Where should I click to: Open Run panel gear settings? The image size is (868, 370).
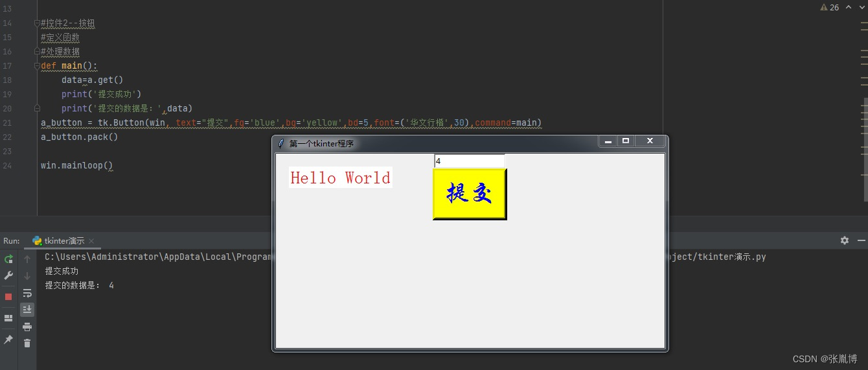[x=845, y=240]
